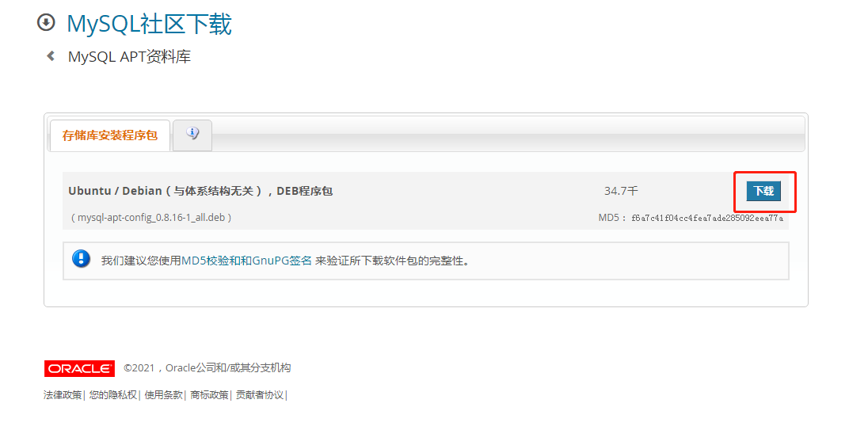Click the blue exclamation notice icon
The width and height of the screenshot is (868, 430).
[x=81, y=258]
